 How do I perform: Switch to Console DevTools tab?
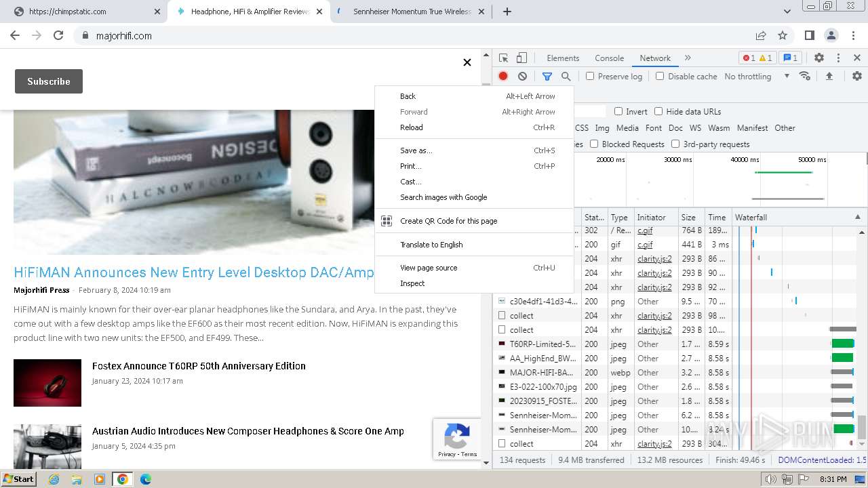click(609, 58)
